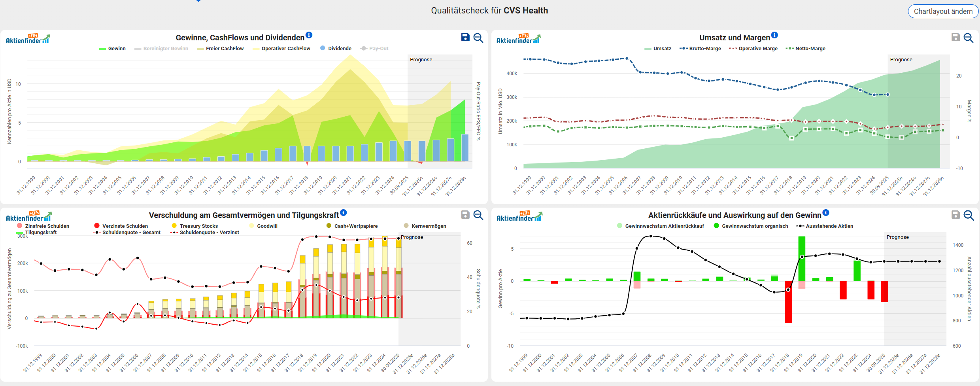Collapse the panel with top blue chevron
This screenshot has width=980, height=386.
tap(198, 1)
